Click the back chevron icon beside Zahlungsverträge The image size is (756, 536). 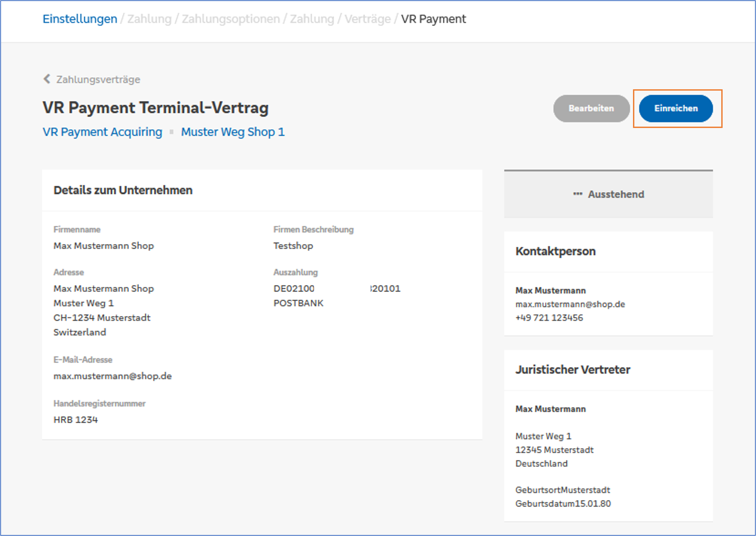point(47,79)
